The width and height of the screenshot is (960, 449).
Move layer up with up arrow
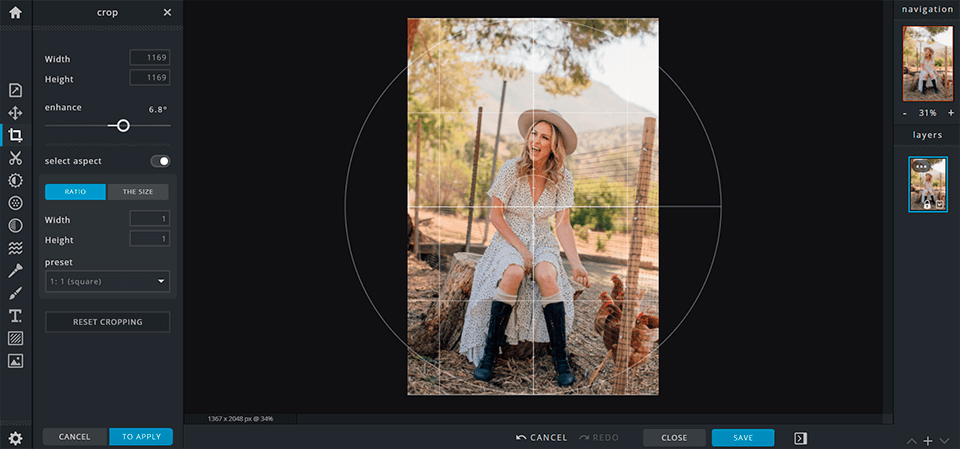tap(912, 441)
